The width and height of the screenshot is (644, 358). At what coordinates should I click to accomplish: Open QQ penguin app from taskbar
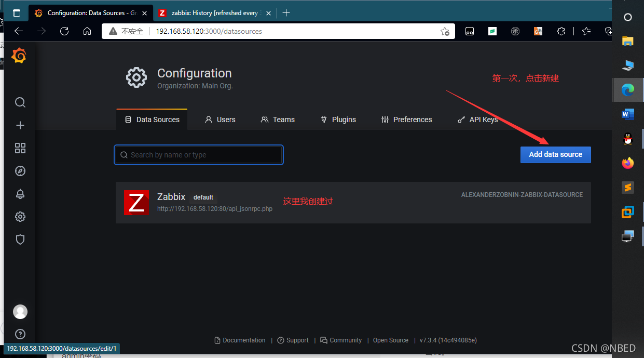[x=628, y=139]
